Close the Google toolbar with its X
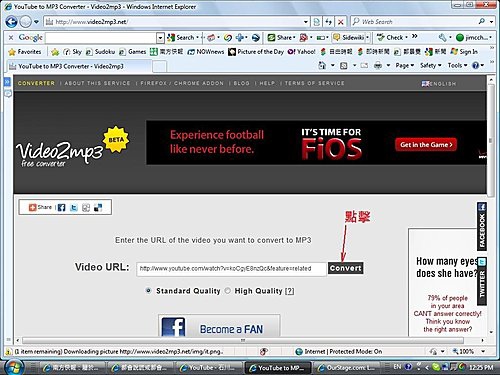 point(11,37)
